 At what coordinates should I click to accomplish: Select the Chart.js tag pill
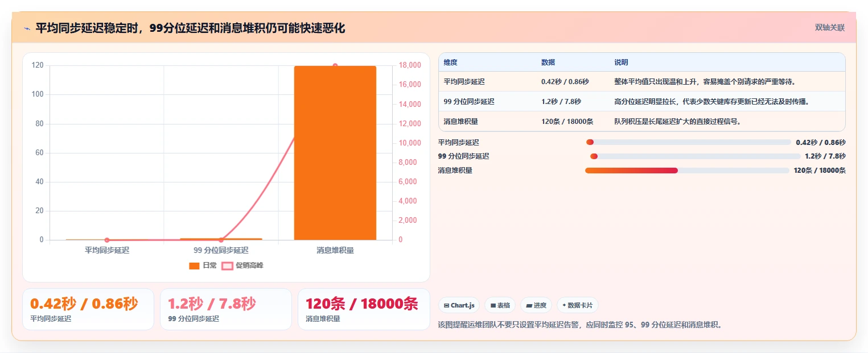460,305
